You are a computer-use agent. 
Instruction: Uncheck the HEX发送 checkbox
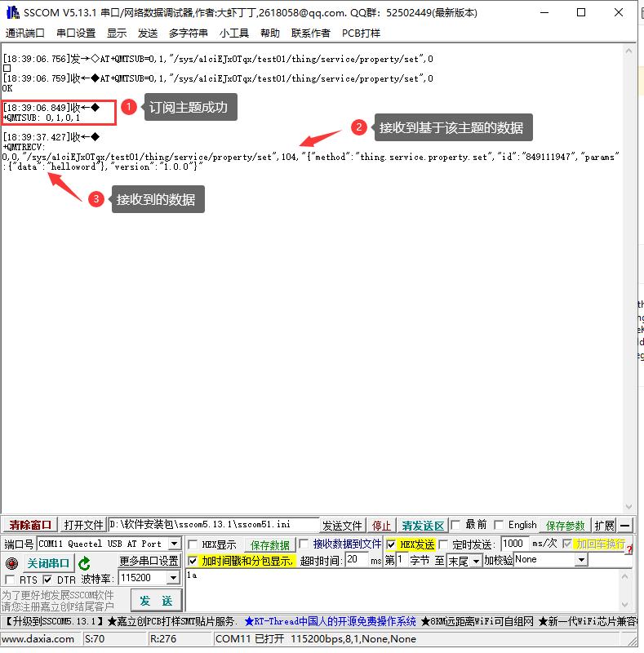click(391, 544)
